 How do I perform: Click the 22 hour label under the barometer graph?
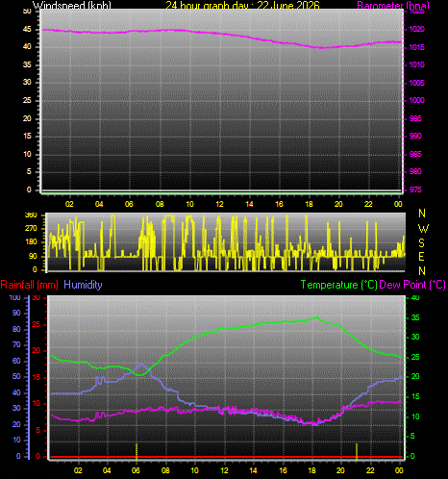point(368,204)
